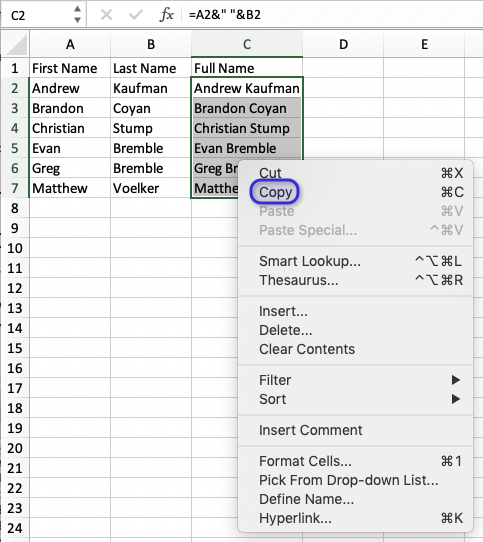Viewport: 483px width, 542px height.
Task: Select row 10 header
Action: (15, 248)
